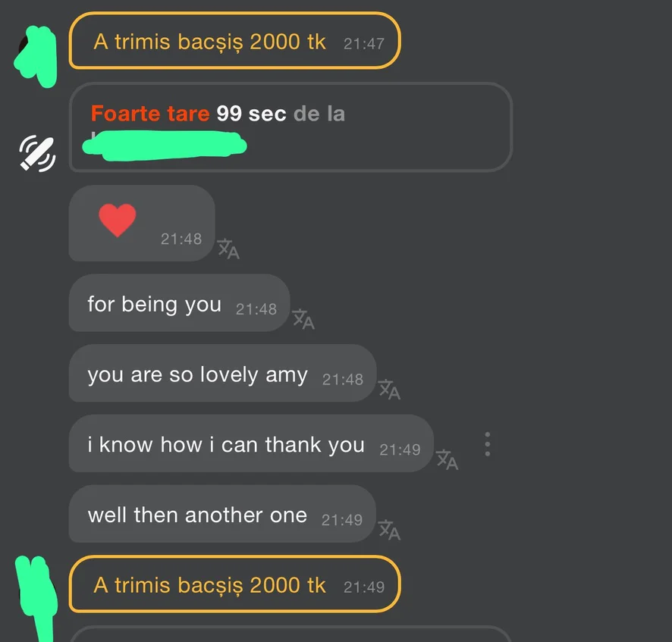Screen dimensions: 672x642
Task: Click the 'Foarte tare 99 sec' notification box
Action: click(290, 127)
